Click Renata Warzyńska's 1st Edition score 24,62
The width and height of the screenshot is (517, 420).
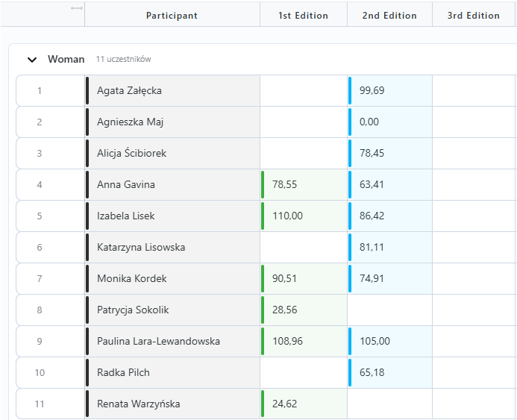pyautogui.click(x=285, y=404)
